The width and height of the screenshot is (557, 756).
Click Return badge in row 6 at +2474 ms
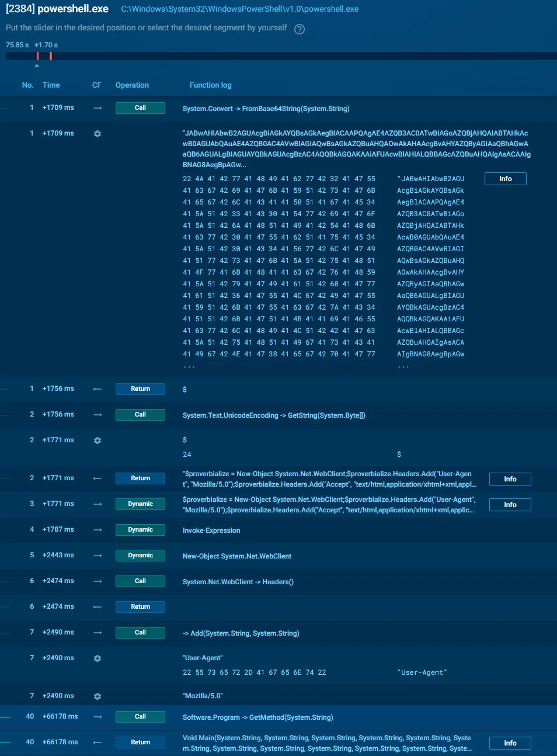tap(140, 607)
